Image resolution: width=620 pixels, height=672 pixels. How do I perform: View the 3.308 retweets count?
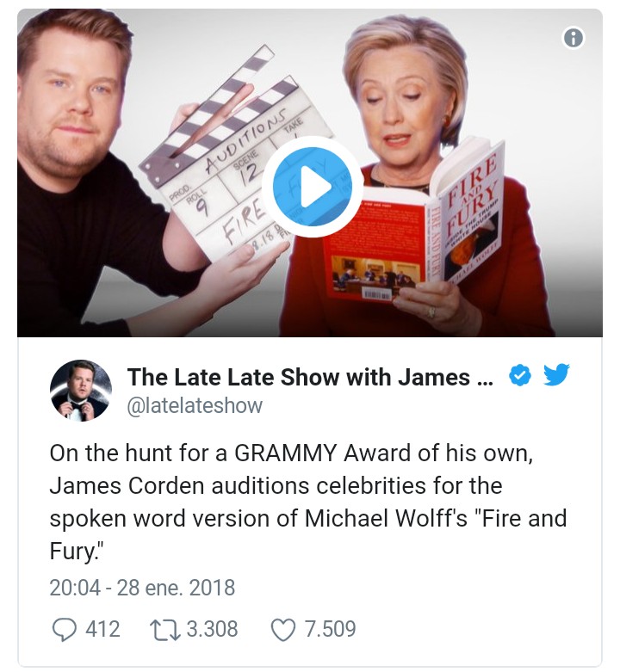coord(212,629)
